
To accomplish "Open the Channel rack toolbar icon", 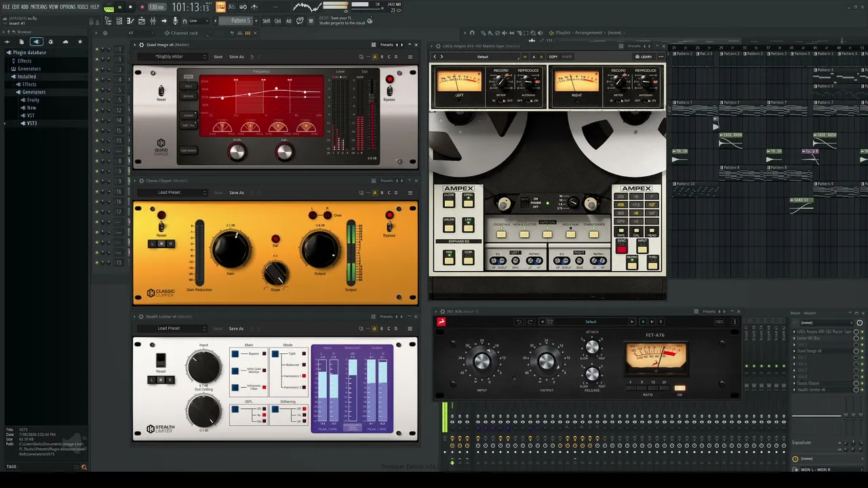I will 119,21.
